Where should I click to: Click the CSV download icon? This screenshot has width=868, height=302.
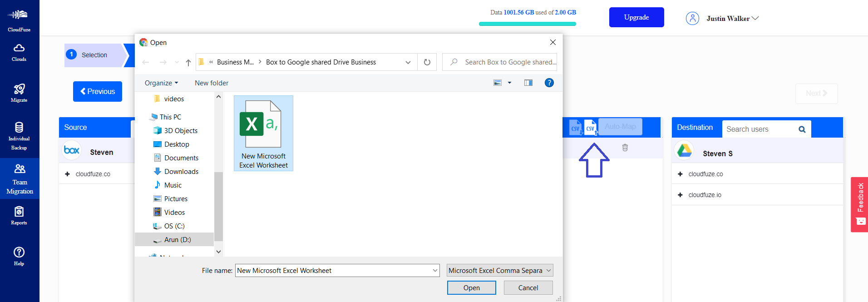point(576,128)
